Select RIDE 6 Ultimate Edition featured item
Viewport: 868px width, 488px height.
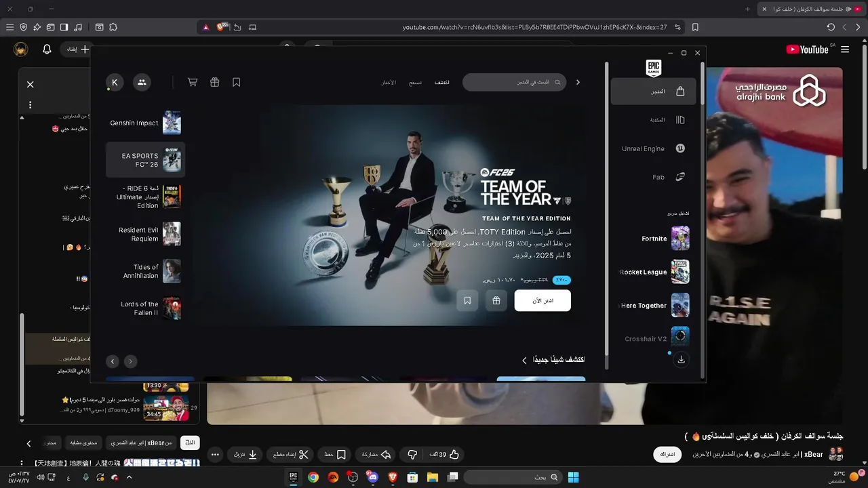(x=145, y=197)
